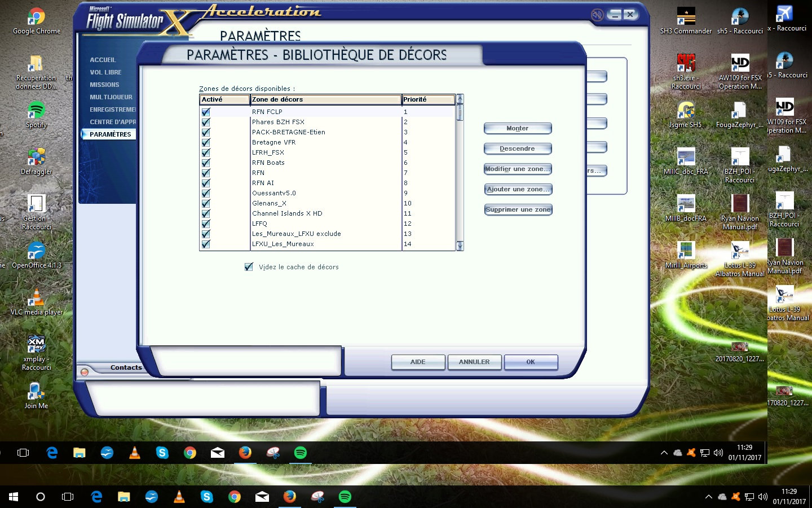Viewport: 812px width, 508px height.
Task: Launch VLC media player desktop shortcut
Action: pos(37,297)
